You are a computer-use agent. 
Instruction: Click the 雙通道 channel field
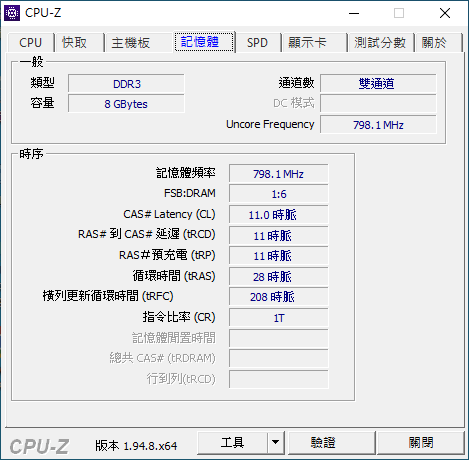coord(378,83)
